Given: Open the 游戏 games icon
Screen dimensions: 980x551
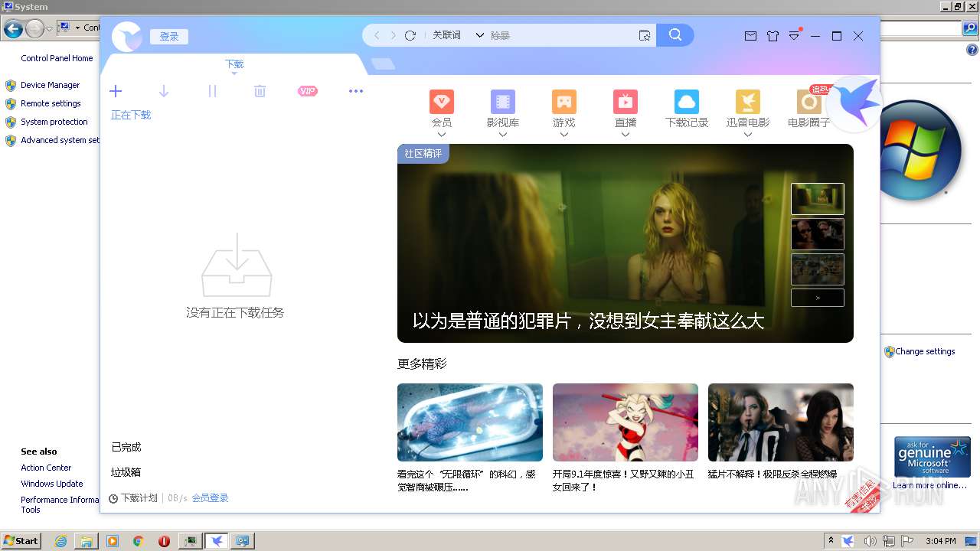Looking at the screenshot, I should point(564,102).
